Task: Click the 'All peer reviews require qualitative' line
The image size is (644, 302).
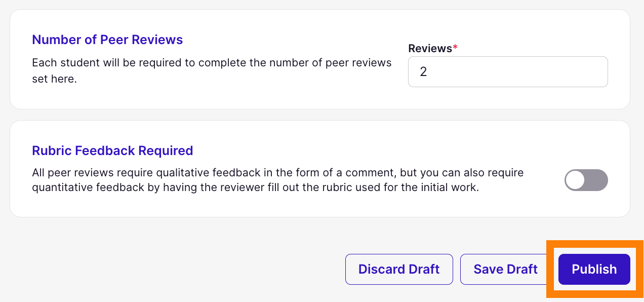Action: (x=277, y=173)
